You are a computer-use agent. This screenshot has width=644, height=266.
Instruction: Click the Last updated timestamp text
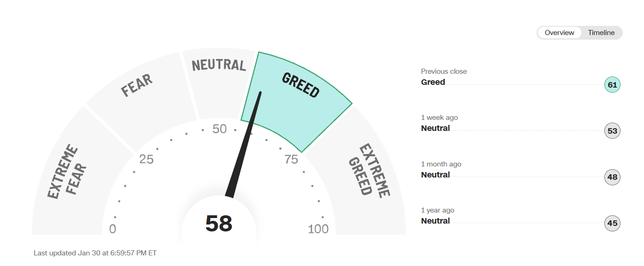pyautogui.click(x=95, y=253)
